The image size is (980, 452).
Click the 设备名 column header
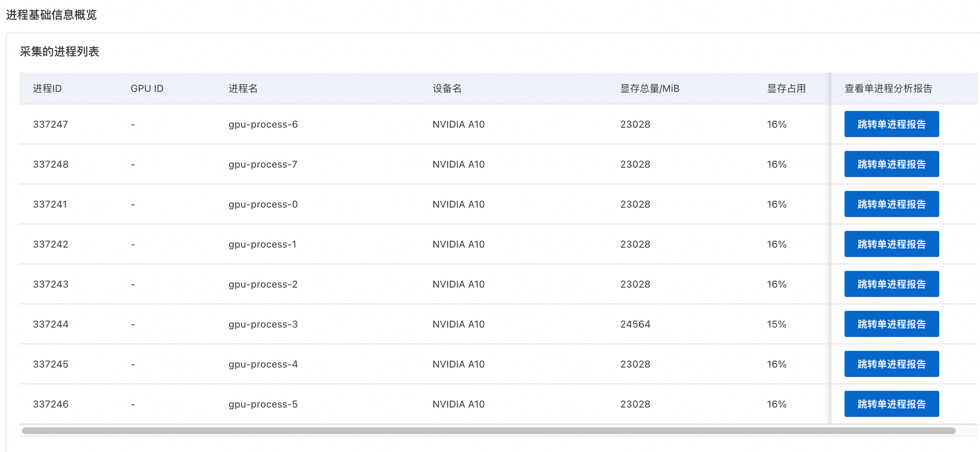point(447,89)
